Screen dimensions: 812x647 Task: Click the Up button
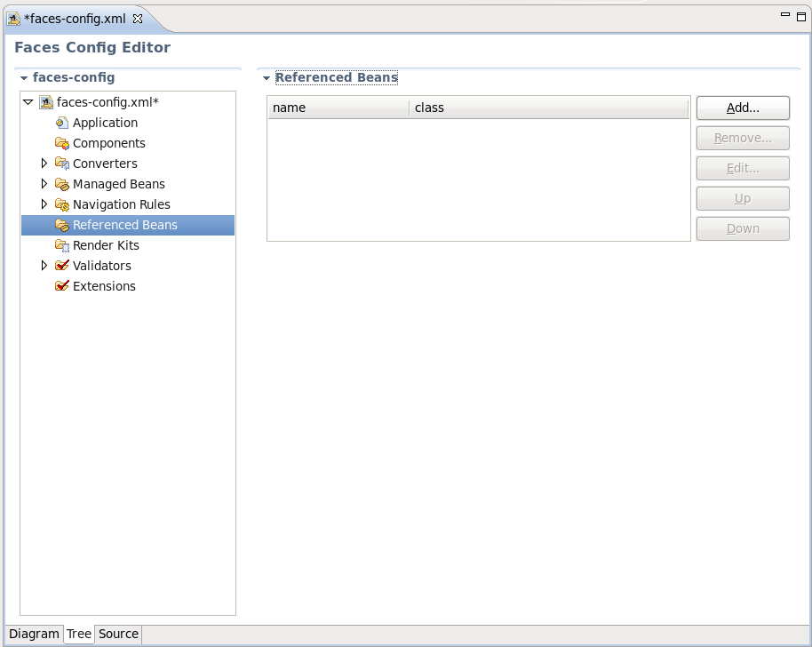(x=743, y=198)
